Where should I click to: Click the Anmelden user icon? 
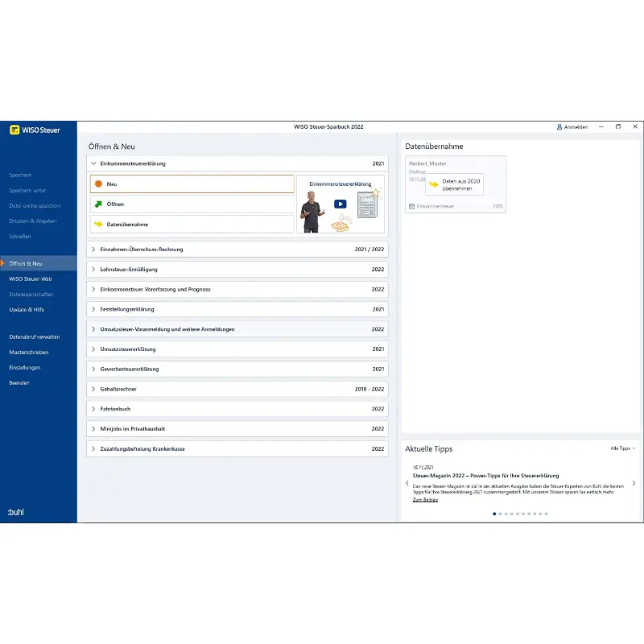click(x=559, y=127)
